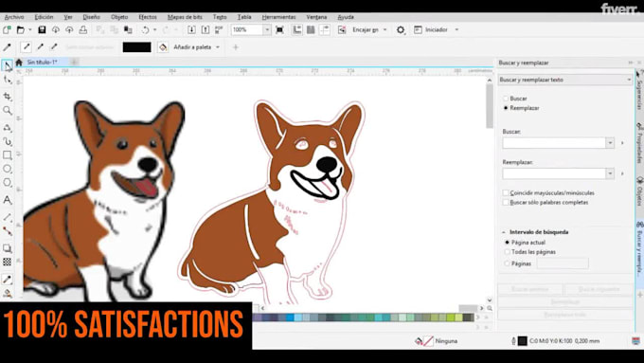The height and width of the screenshot is (363, 644).
Task: Open the Encajar en dropdown
Action: pos(385,29)
